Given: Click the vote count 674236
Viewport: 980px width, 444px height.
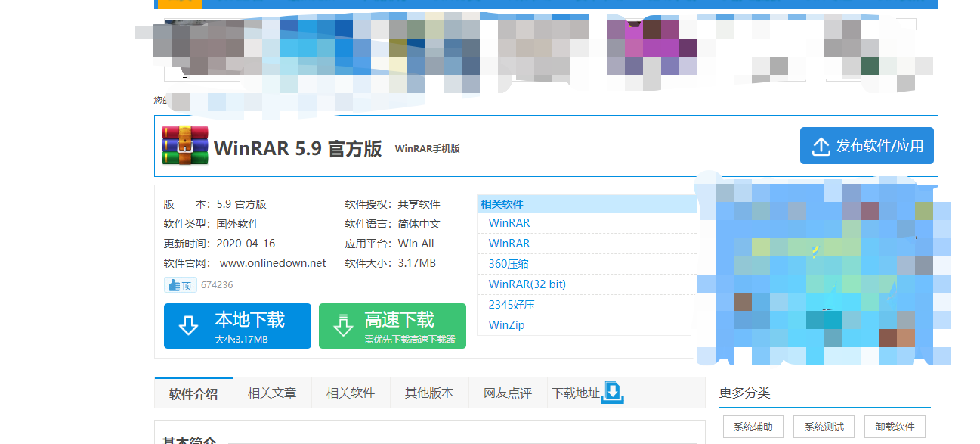Looking at the screenshot, I should point(217,285).
